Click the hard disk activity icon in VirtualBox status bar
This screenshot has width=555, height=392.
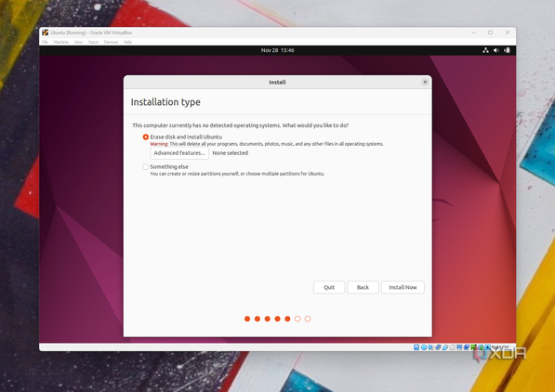(x=416, y=347)
